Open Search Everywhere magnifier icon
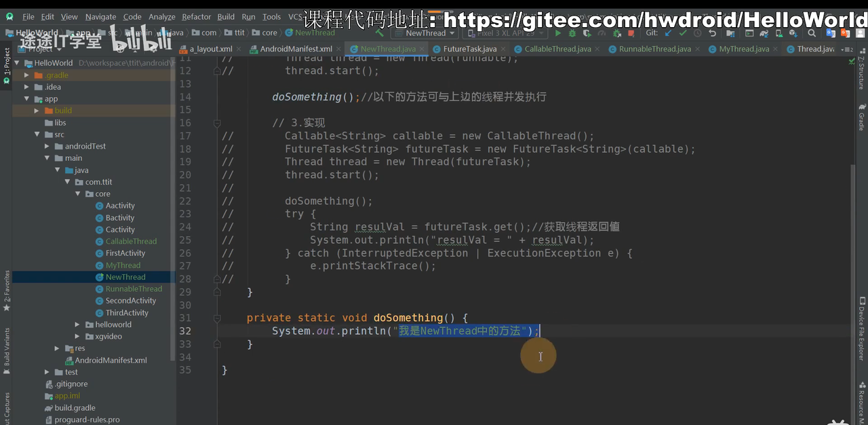 (812, 33)
